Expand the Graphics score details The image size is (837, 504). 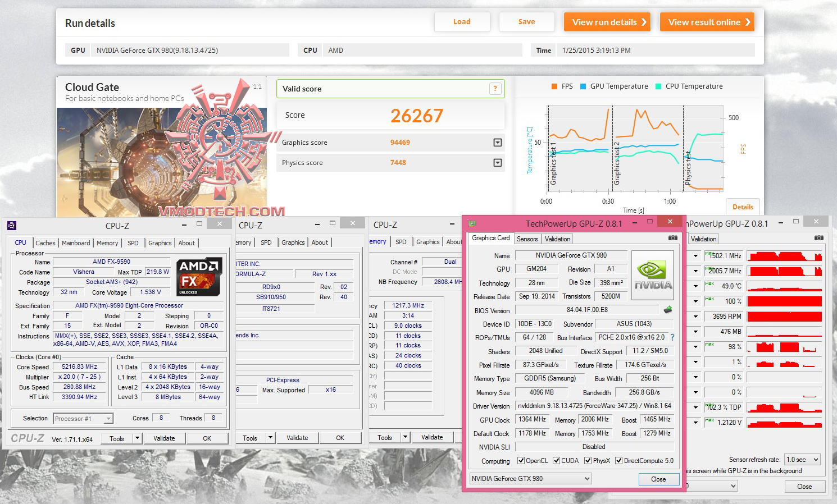[x=497, y=143]
